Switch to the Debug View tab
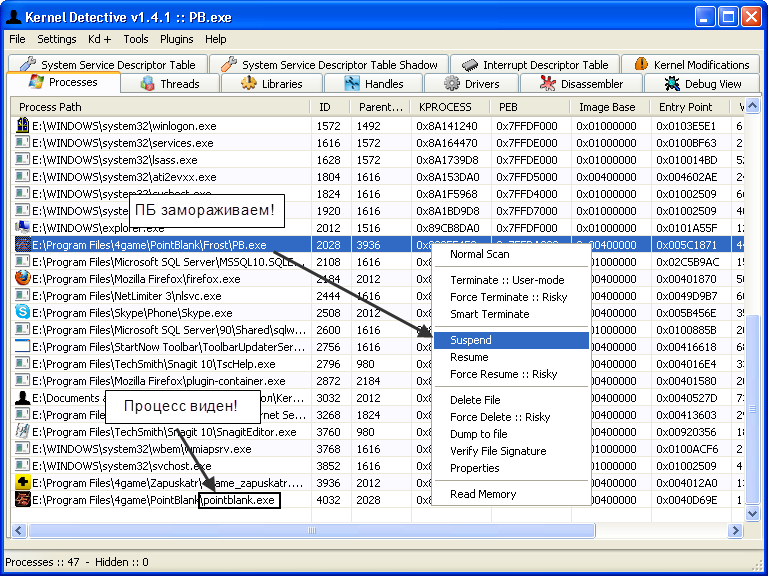This screenshot has width=768, height=576. (702, 84)
